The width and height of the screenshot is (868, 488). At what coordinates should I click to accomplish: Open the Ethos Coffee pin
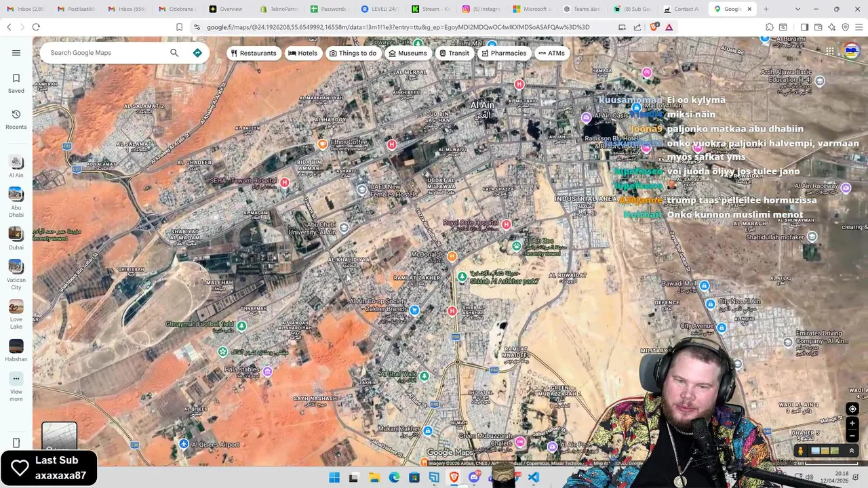pyautogui.click(x=323, y=144)
